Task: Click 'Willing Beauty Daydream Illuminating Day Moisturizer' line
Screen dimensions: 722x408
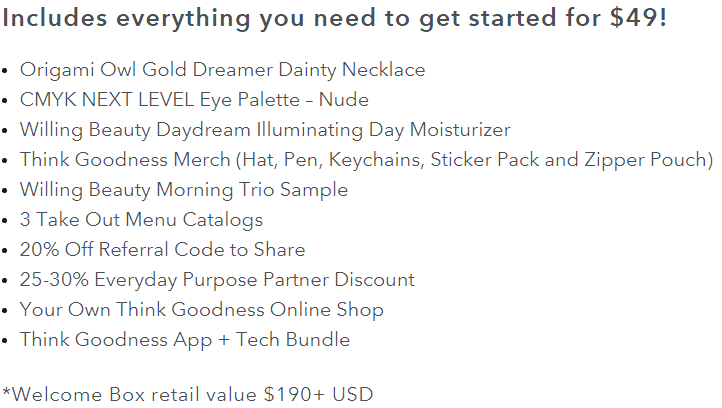Action: [x=265, y=130]
